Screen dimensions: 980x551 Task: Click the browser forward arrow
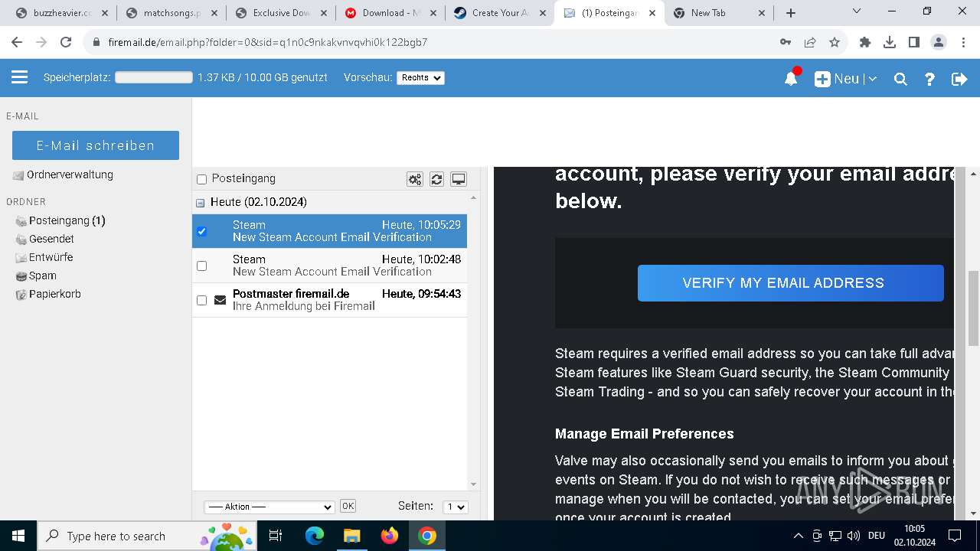point(41,42)
